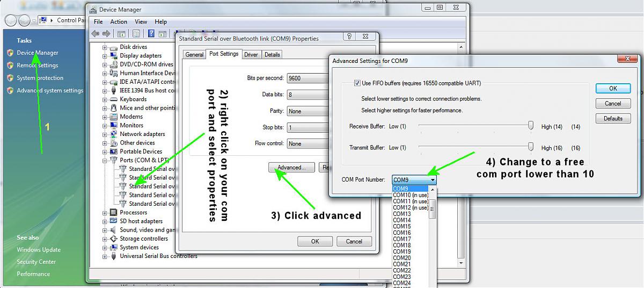The width and height of the screenshot is (644, 288).
Task: Toggle the Use FIFO buffers checkbox
Action: (x=357, y=83)
